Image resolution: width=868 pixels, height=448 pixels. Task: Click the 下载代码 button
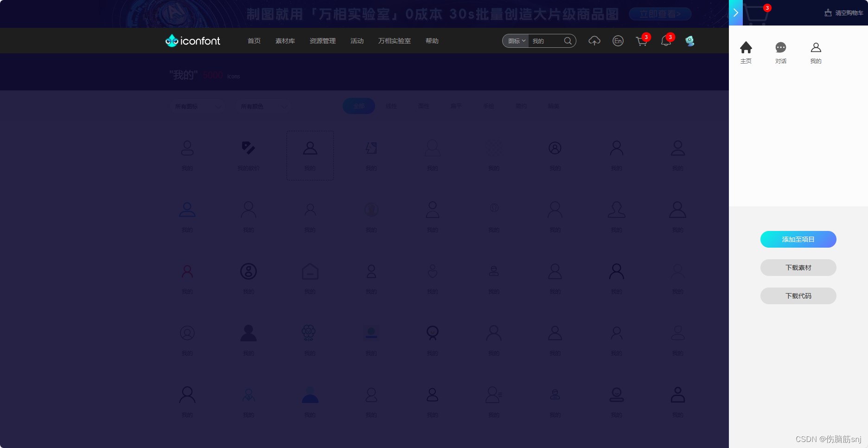click(x=798, y=296)
